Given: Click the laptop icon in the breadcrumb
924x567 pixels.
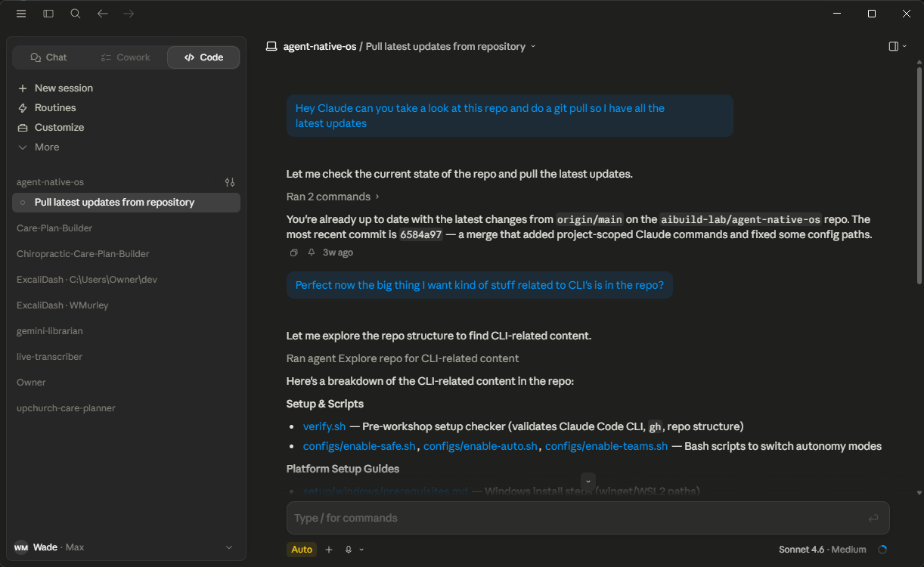Looking at the screenshot, I should coord(271,46).
